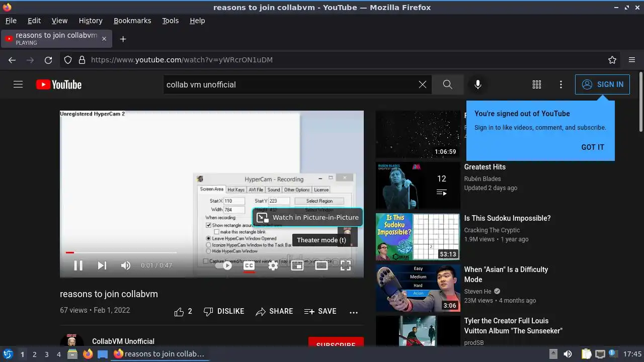View site security padlock info

(82, 60)
